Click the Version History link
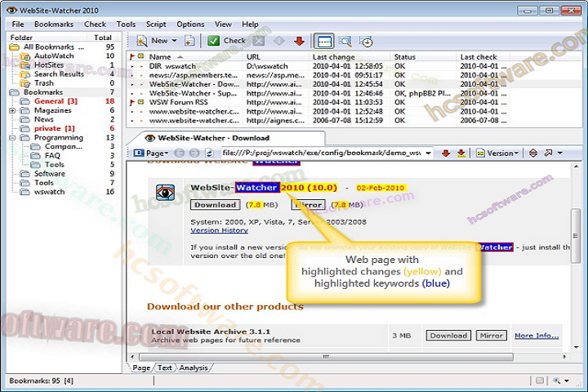Screen dimensions: 588x392 point(219,230)
